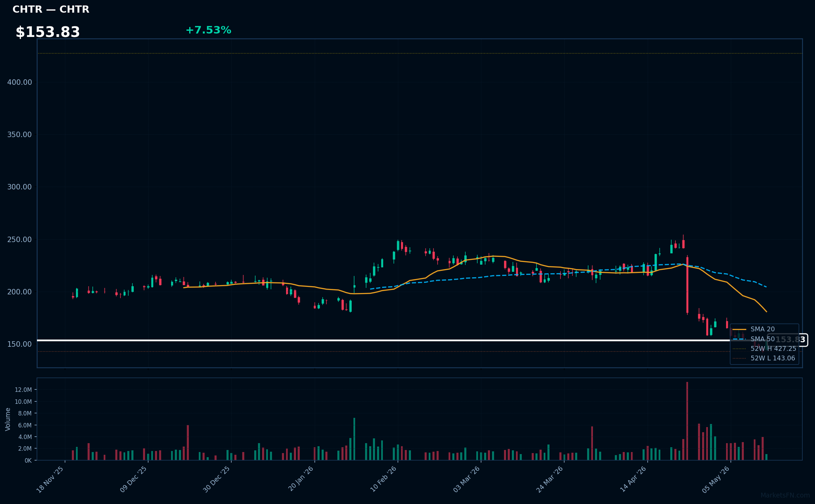Click the 14 Apr '26 date label

pos(633,479)
